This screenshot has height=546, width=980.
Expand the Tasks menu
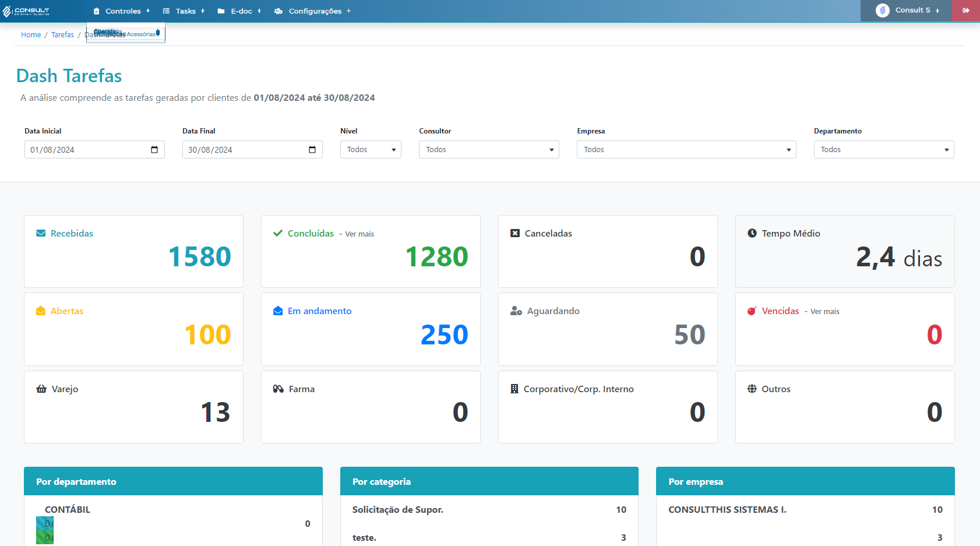coord(184,11)
